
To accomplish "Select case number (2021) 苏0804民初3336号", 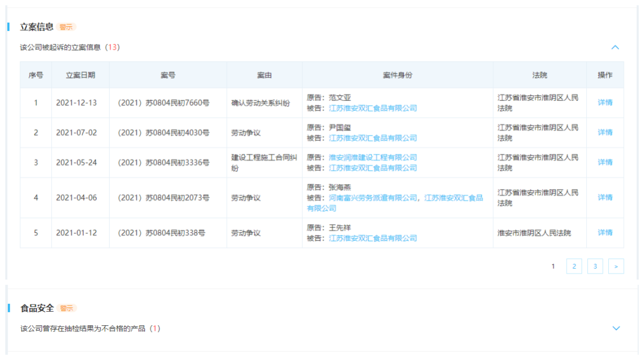I will 163,162.
